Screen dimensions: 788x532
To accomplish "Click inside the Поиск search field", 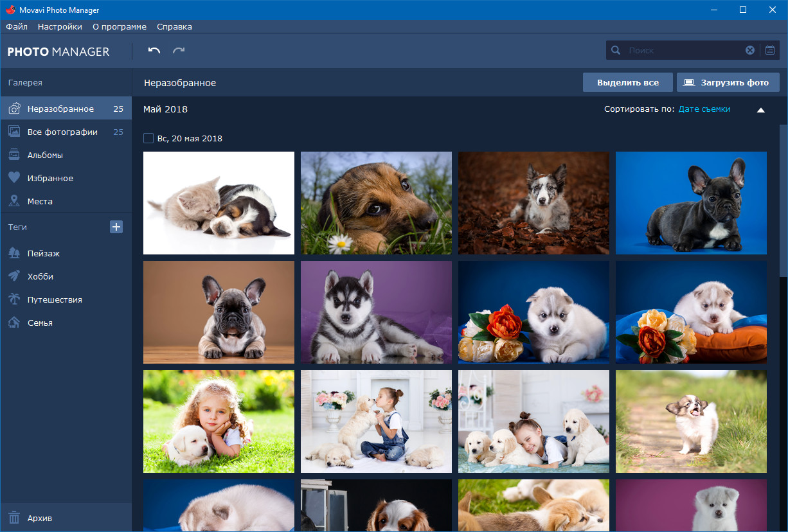I will tap(683, 50).
